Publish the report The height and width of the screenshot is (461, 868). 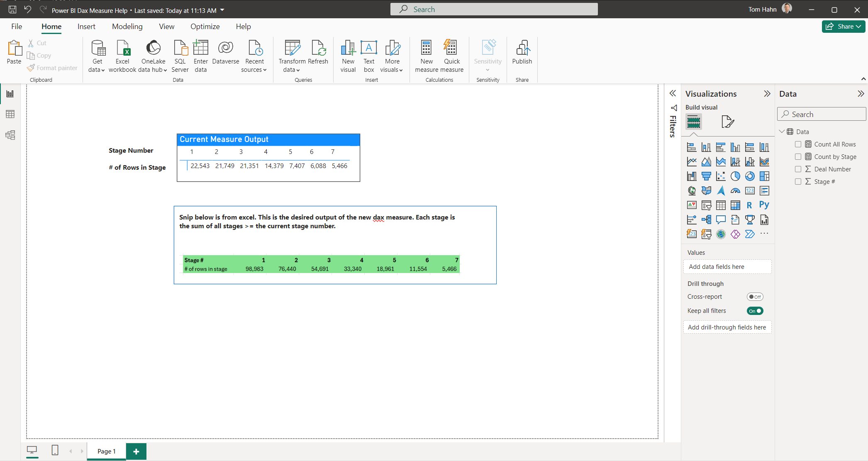point(522,52)
